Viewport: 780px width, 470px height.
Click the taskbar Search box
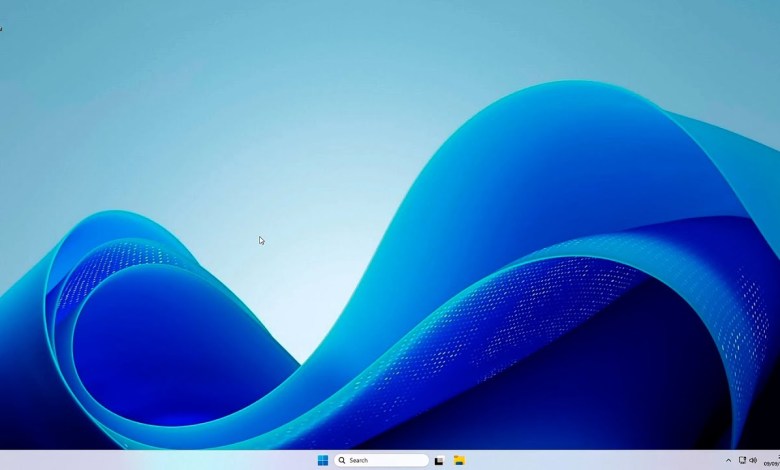tap(382, 461)
